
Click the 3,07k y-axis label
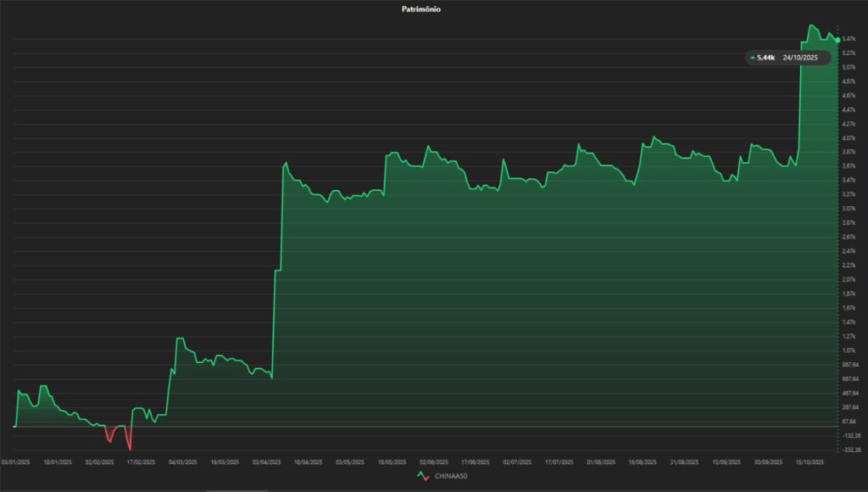tap(850, 209)
